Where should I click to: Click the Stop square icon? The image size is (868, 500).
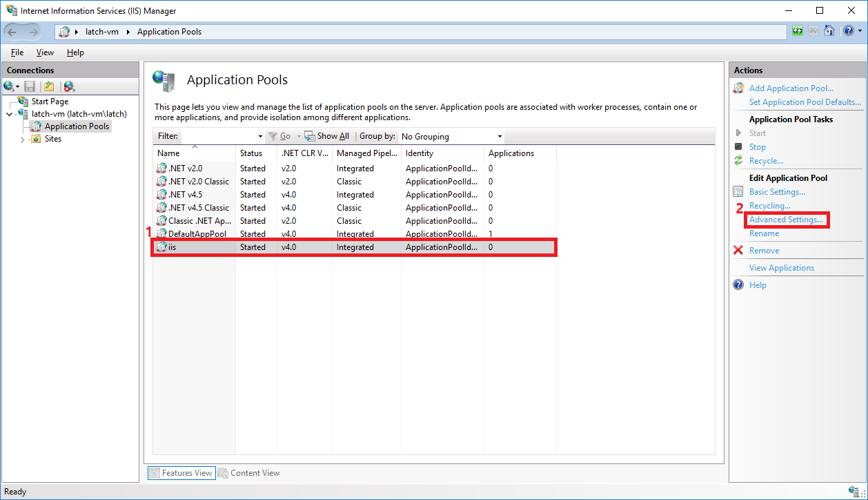pyautogui.click(x=738, y=147)
